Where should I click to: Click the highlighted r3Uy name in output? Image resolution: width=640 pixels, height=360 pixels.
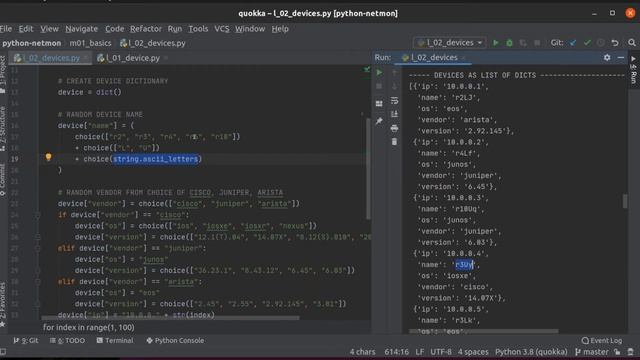[464, 265]
